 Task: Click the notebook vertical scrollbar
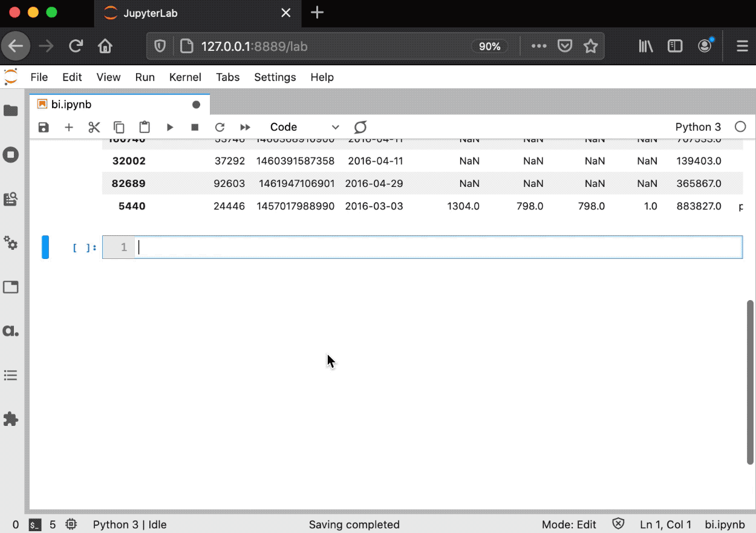click(x=751, y=382)
